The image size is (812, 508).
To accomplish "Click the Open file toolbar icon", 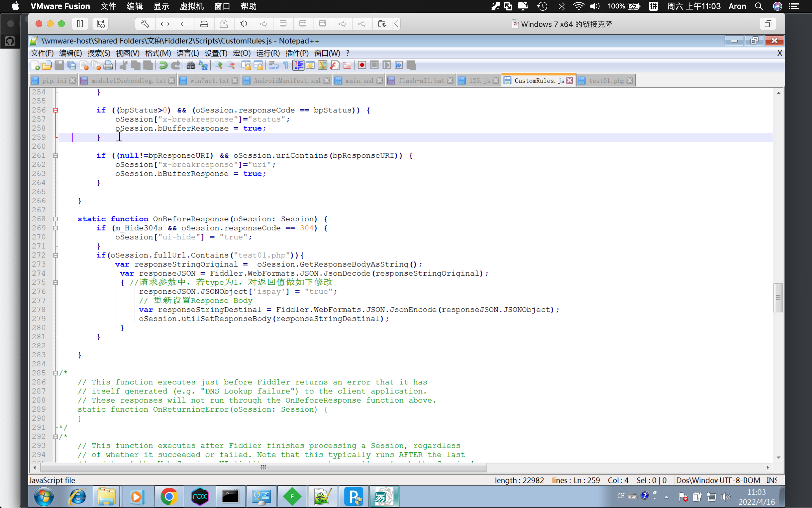I will (x=47, y=65).
